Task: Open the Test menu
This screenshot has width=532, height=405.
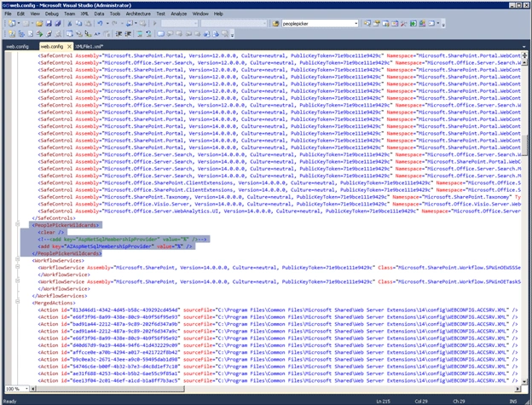Action: click(x=160, y=14)
